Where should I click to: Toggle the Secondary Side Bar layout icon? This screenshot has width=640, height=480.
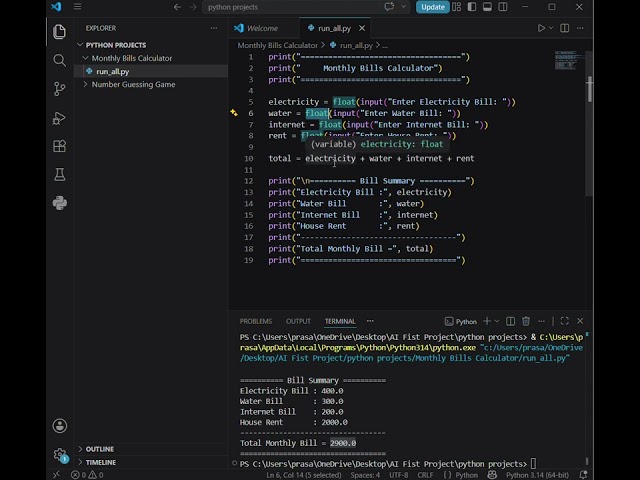click(x=503, y=7)
